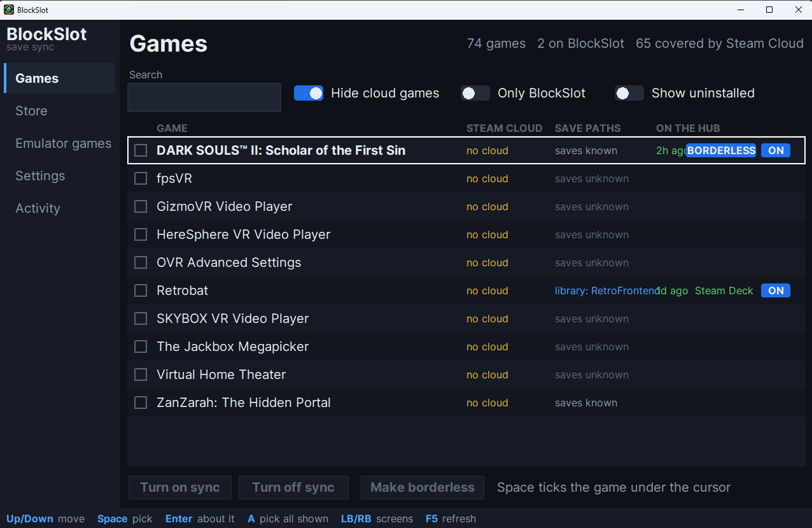The image size is (812, 528).
Task: Tick The Jackbox Megapicker checkbox
Action: tap(141, 346)
